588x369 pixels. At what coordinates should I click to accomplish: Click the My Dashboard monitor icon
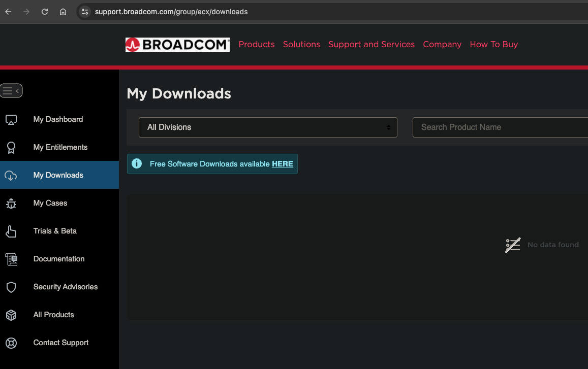pos(11,119)
